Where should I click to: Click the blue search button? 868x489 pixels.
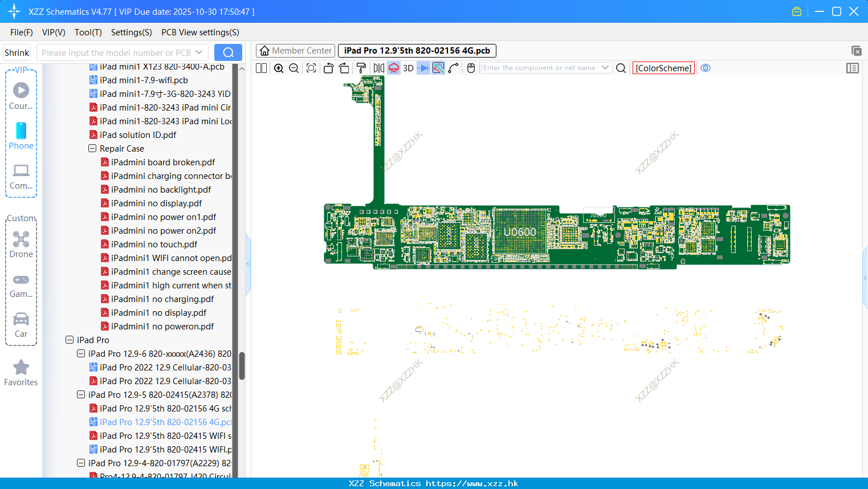tap(228, 52)
